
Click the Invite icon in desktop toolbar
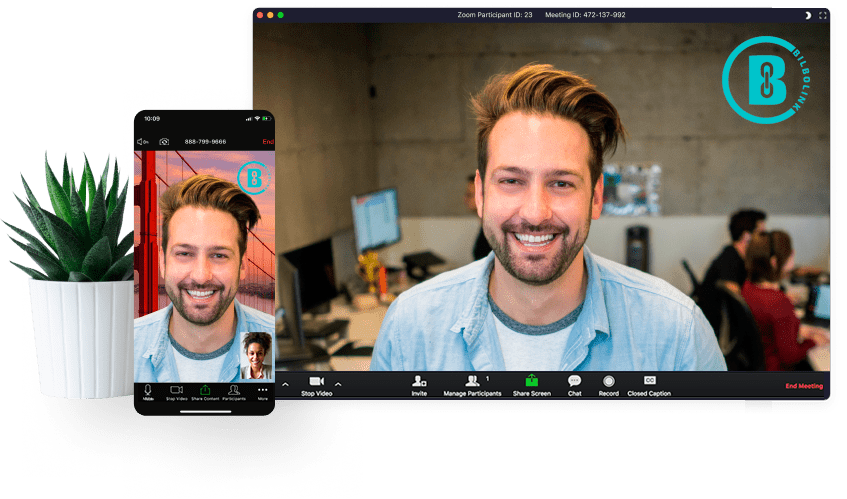[419, 382]
